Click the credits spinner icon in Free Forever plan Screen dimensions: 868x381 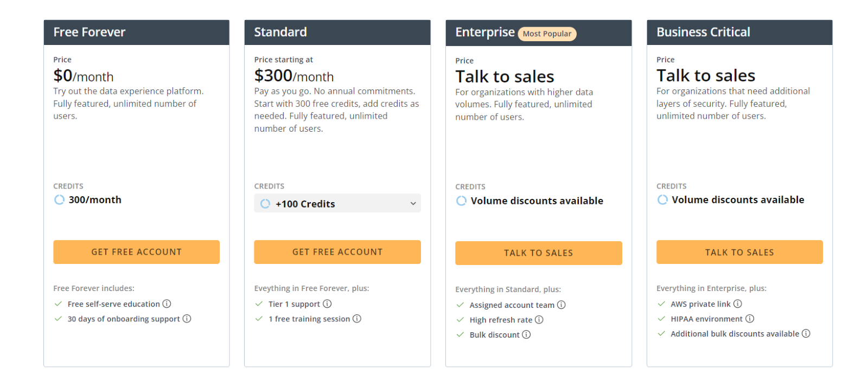(59, 199)
